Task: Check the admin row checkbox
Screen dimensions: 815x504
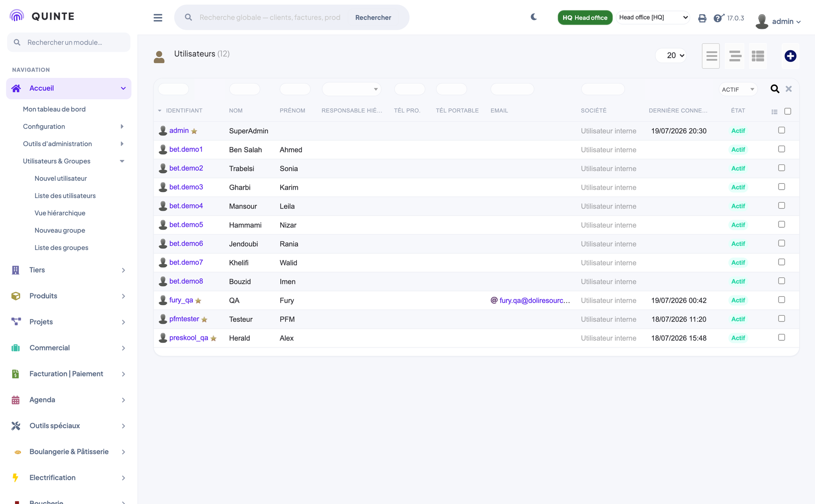Action: click(x=781, y=130)
